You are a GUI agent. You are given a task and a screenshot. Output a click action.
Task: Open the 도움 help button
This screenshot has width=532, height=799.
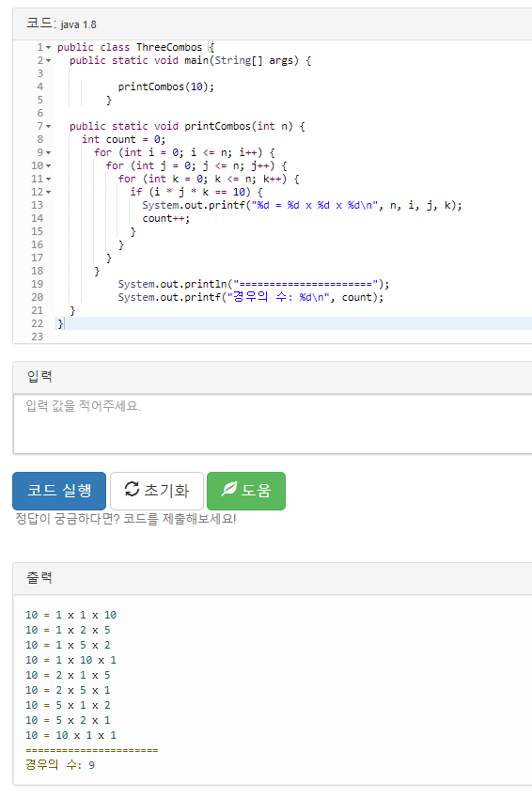click(246, 491)
